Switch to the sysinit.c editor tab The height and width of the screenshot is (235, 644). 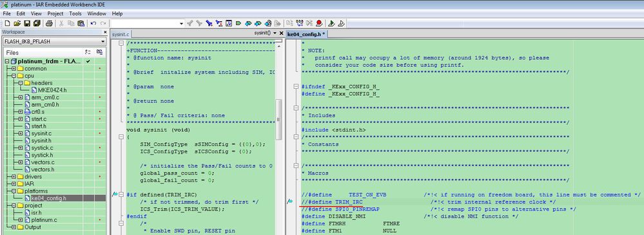(x=121, y=34)
